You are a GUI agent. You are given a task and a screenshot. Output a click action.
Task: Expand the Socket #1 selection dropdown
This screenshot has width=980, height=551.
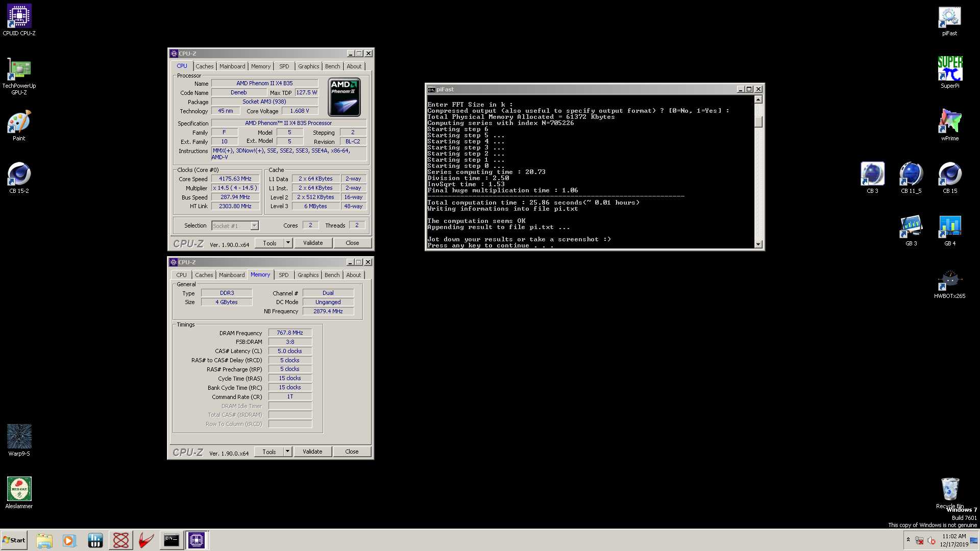pyautogui.click(x=254, y=226)
